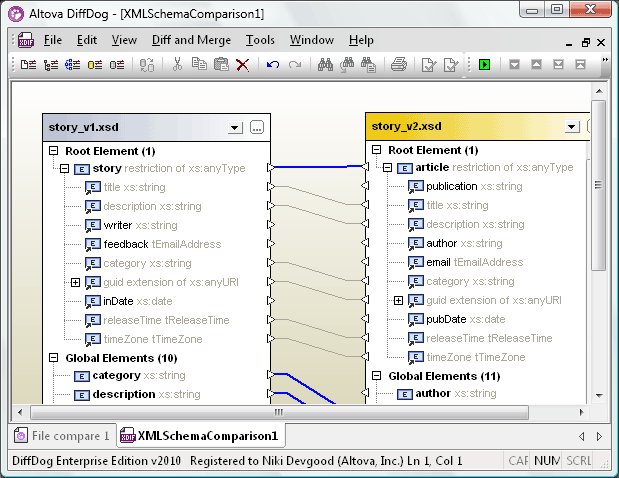The image size is (619, 478).
Task: Click the swap panes icon
Action: point(147,65)
